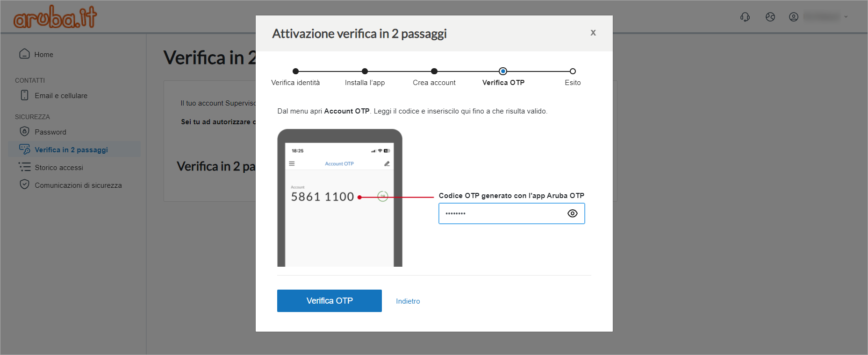The height and width of the screenshot is (355, 868).
Task: Click the globe language icon
Action: point(770,17)
